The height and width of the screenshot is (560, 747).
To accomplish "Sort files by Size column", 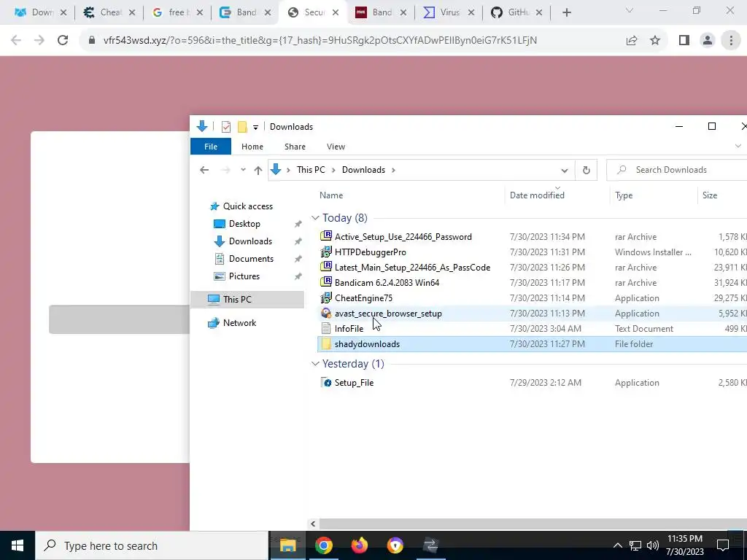I will (x=709, y=195).
